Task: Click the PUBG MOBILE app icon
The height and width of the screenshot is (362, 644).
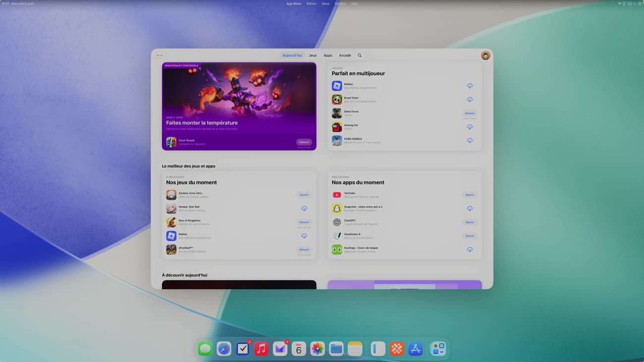Action: tap(337, 141)
